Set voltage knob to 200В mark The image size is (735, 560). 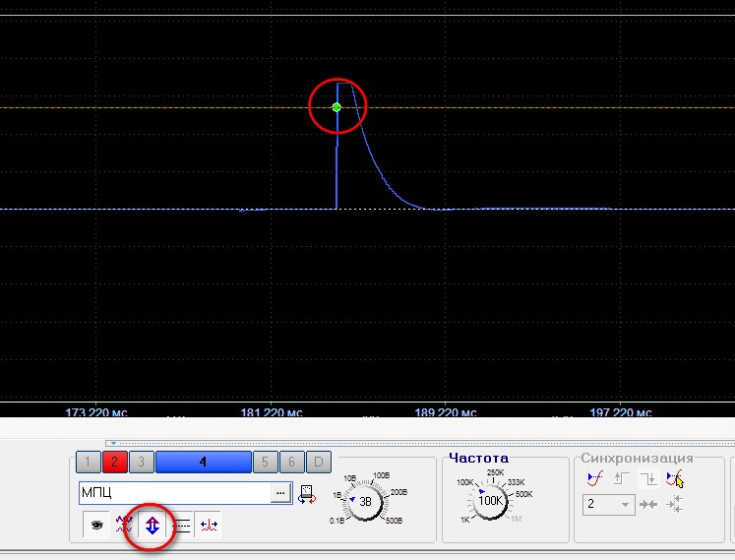pos(398,492)
